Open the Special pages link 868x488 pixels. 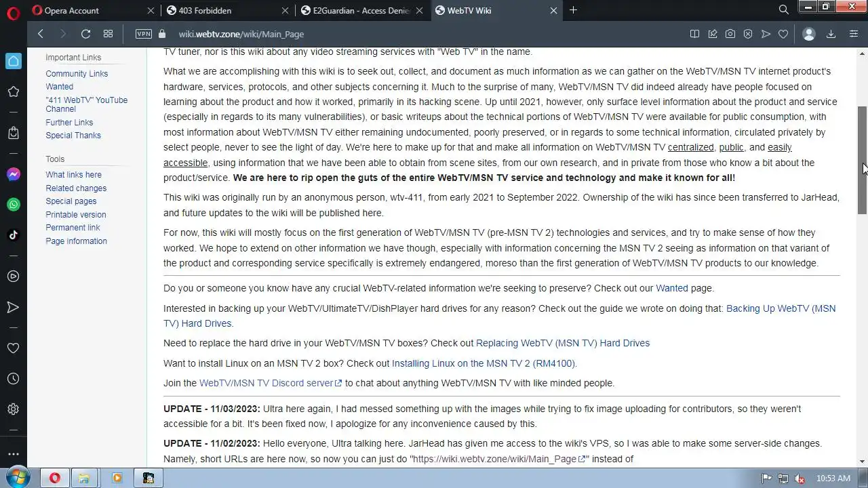[x=71, y=201]
